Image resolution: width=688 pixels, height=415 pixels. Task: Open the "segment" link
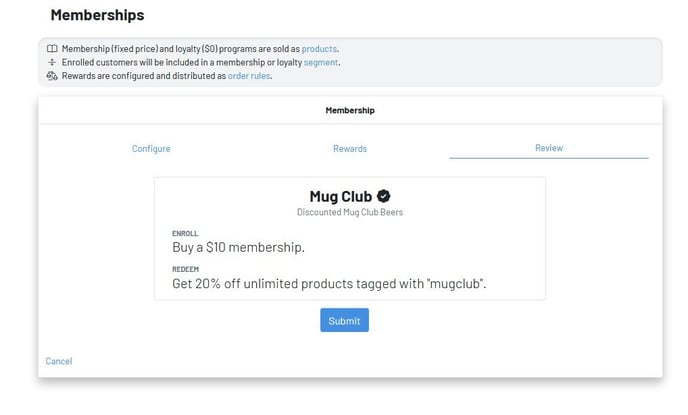pyautogui.click(x=321, y=62)
